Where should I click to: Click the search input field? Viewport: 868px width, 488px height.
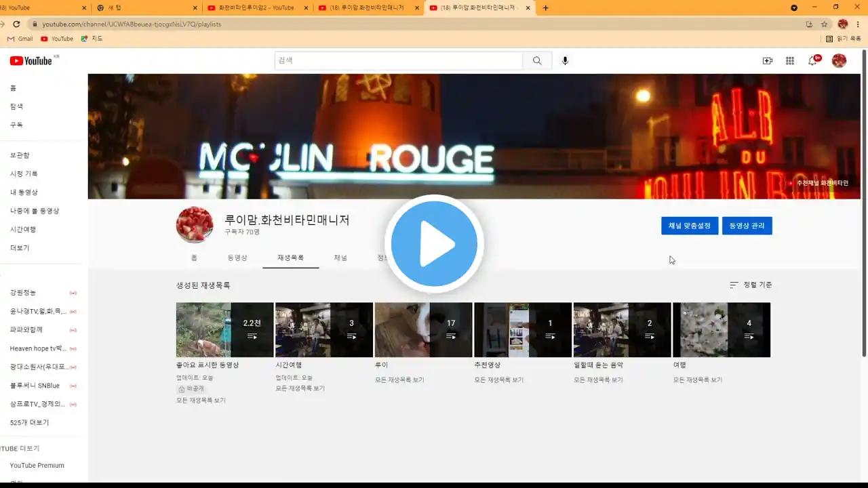(399, 61)
